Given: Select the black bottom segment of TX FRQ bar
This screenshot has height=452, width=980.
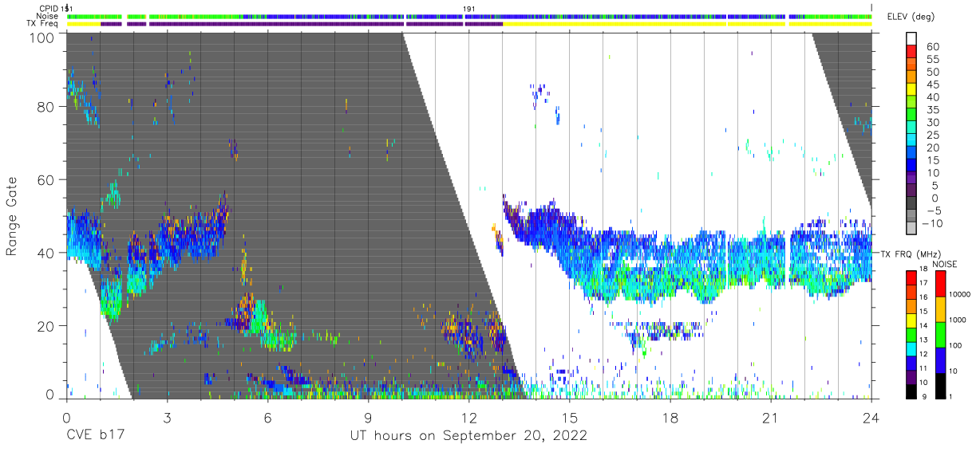Looking at the screenshot, I should [911, 391].
